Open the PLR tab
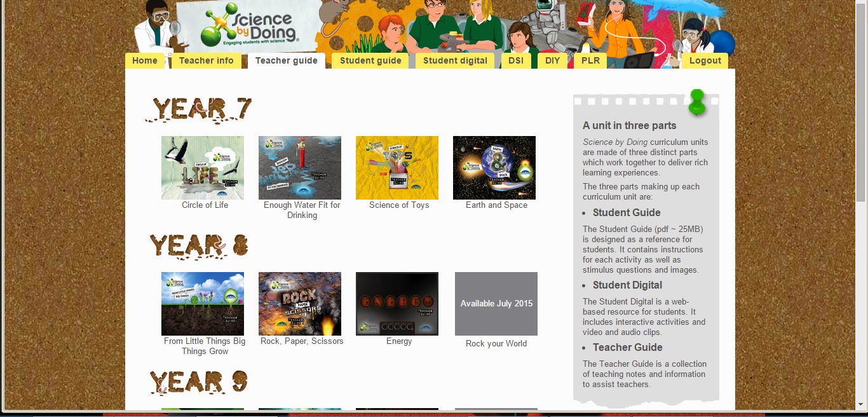868x417 pixels. (590, 61)
